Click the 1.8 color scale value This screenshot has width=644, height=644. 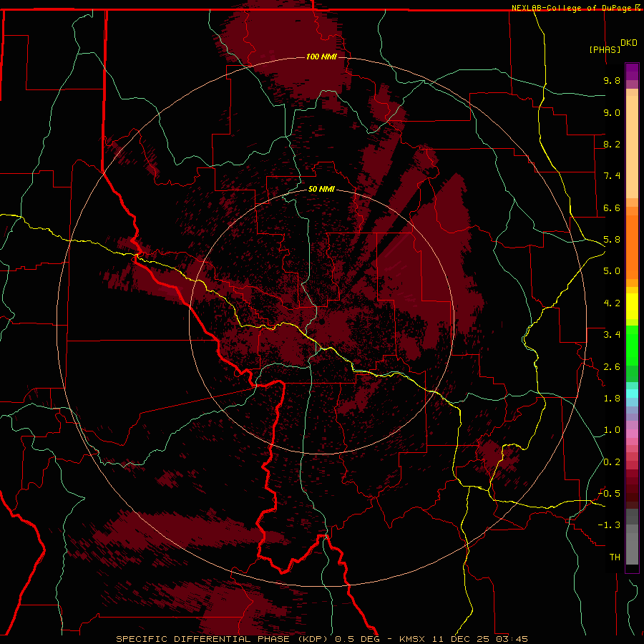point(612,399)
